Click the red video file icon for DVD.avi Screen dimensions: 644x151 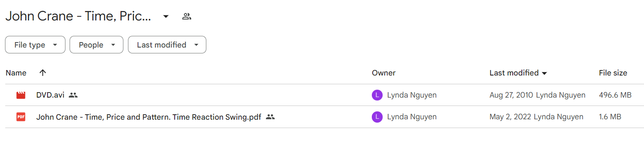tap(21, 95)
